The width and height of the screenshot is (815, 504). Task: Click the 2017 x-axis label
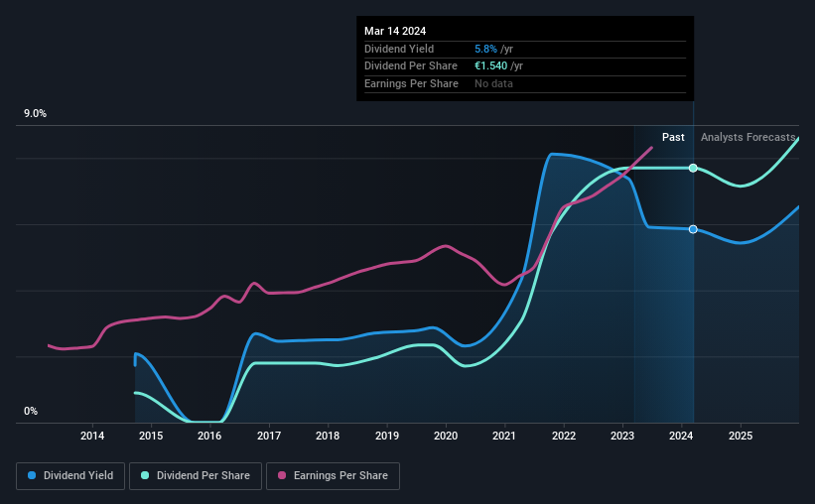269,436
